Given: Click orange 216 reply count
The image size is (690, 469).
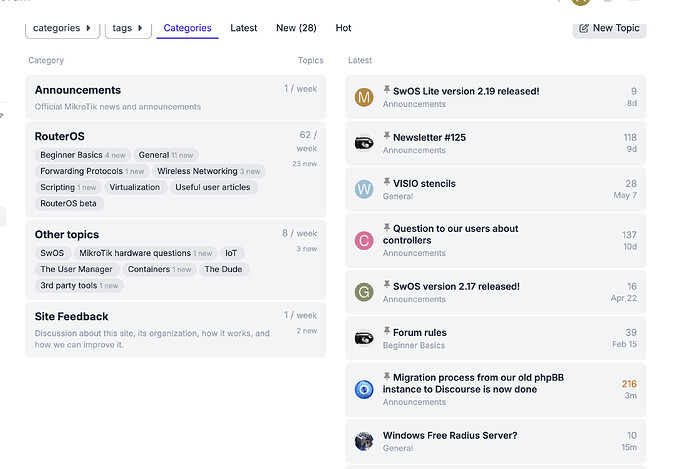Looking at the screenshot, I should [x=629, y=384].
